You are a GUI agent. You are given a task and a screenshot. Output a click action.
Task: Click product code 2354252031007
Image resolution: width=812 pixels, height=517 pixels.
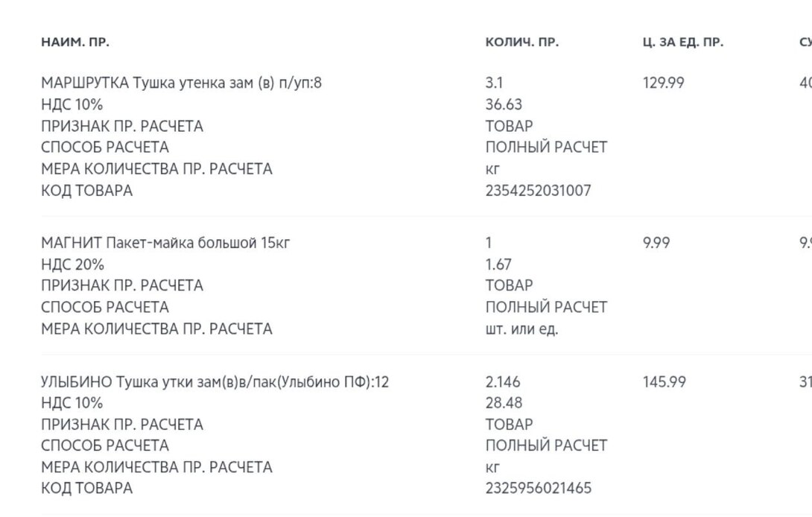538,191
